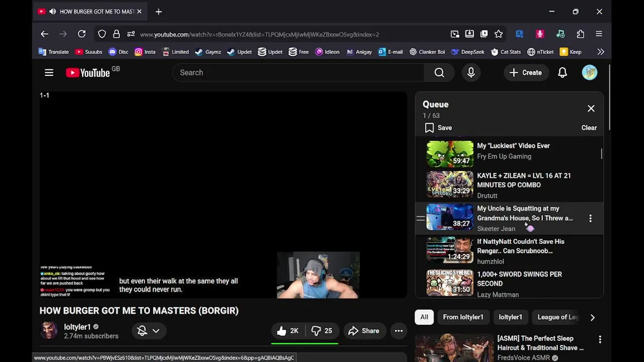Select the From loltyler1 chip

pos(463,317)
